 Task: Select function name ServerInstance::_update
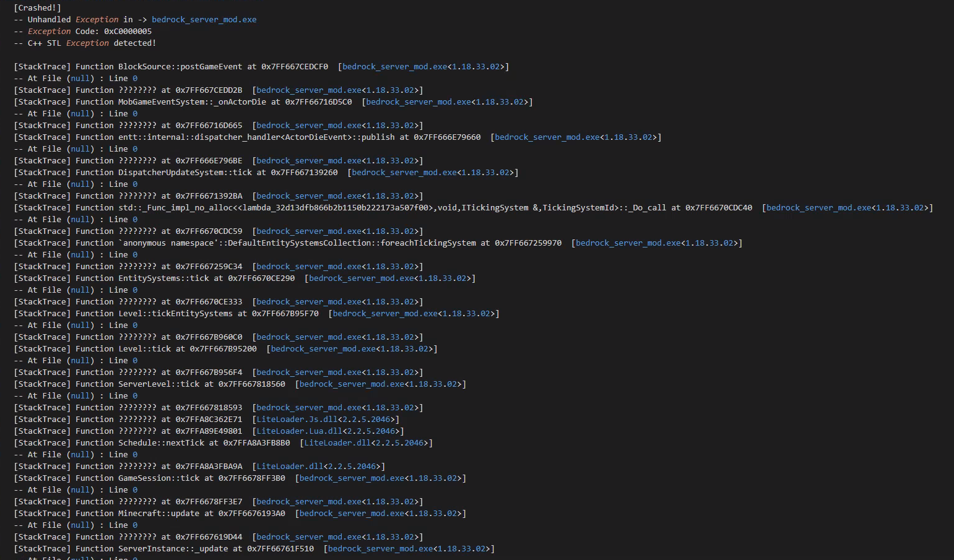coord(173,549)
